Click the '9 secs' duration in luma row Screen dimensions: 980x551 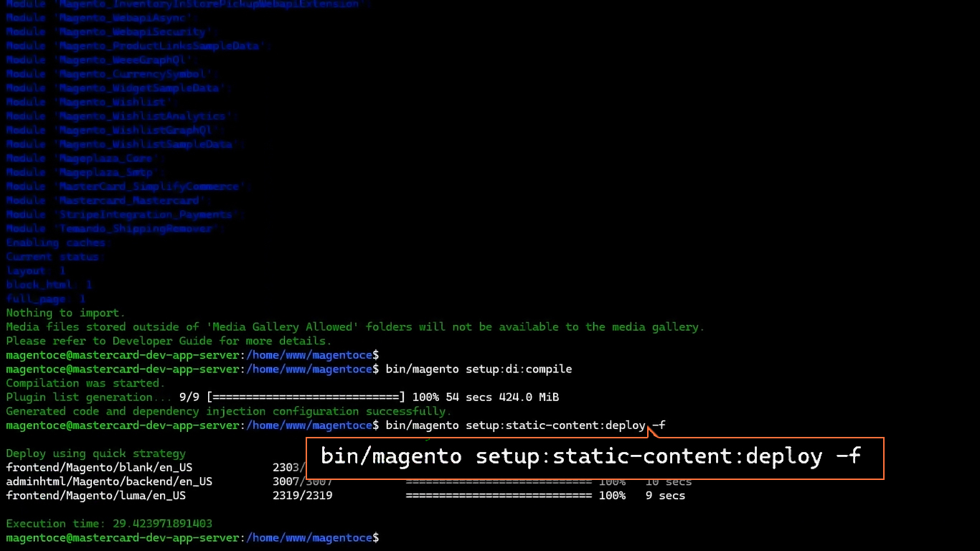pyautogui.click(x=665, y=496)
